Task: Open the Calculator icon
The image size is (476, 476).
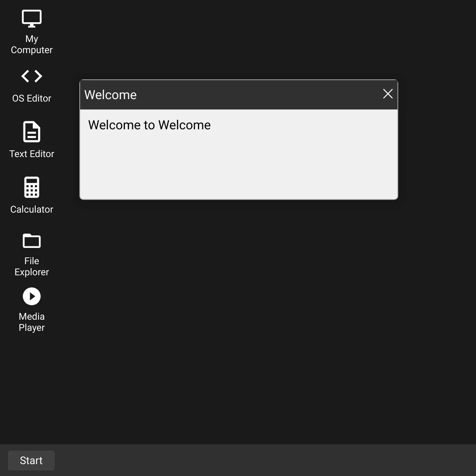Action: (32, 187)
